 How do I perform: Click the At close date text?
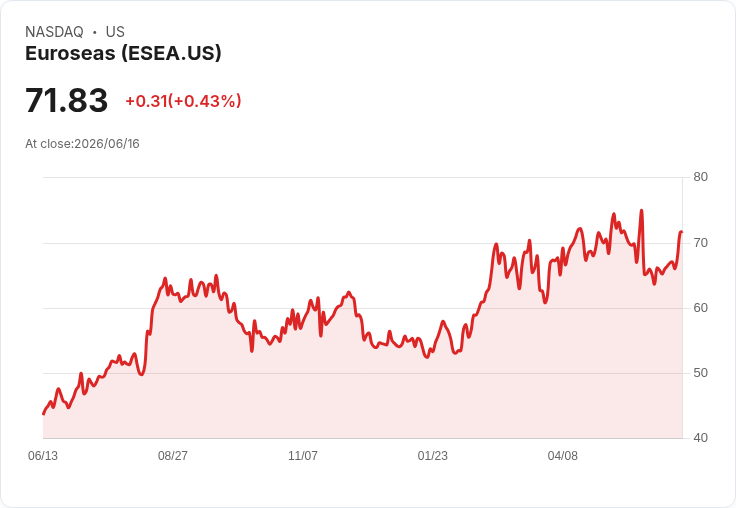(x=82, y=144)
